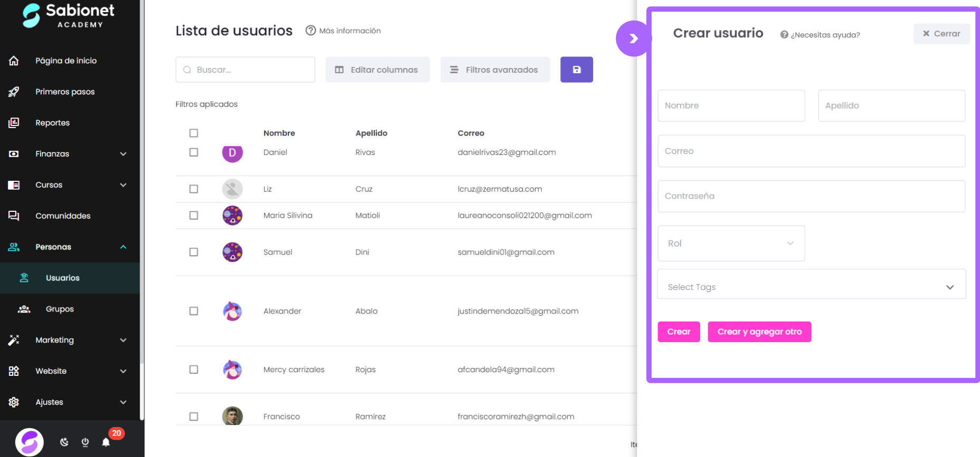Click Alexander Abalo's avatar
Viewport: 980px width, 457px height.
click(232, 311)
